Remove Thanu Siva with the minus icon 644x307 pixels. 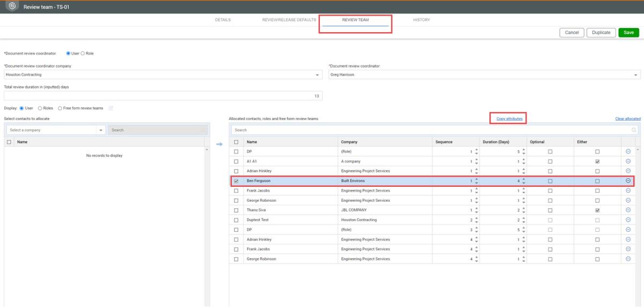tap(628, 210)
